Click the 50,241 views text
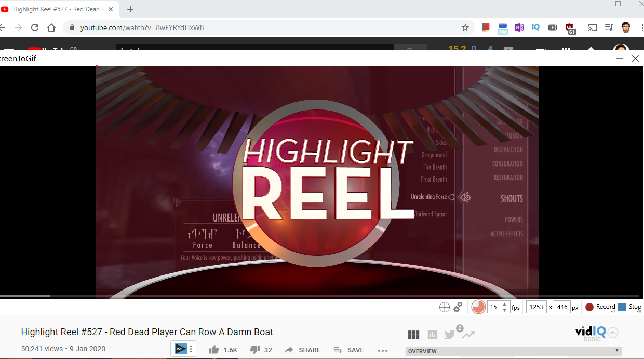 pos(42,349)
